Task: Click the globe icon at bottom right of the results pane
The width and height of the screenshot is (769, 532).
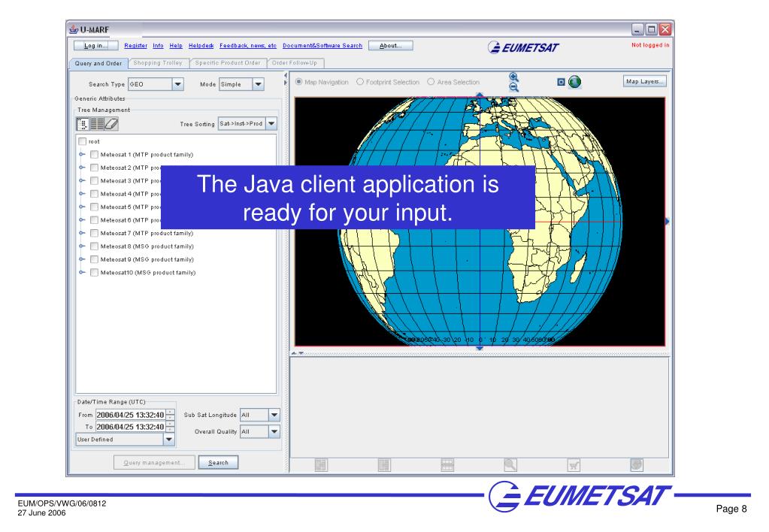Action: pos(636,464)
